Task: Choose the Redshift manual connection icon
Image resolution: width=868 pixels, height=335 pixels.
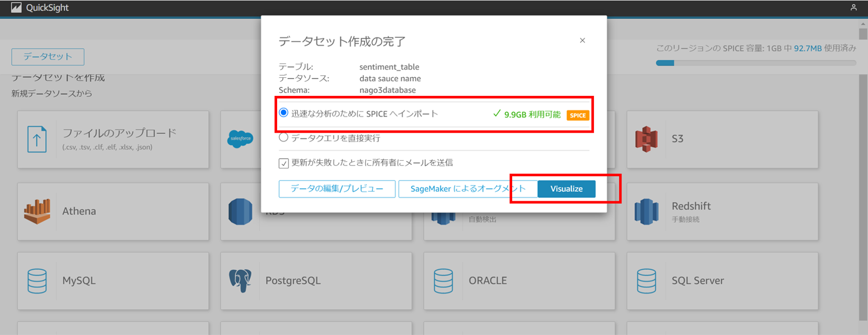Action: pos(646,212)
